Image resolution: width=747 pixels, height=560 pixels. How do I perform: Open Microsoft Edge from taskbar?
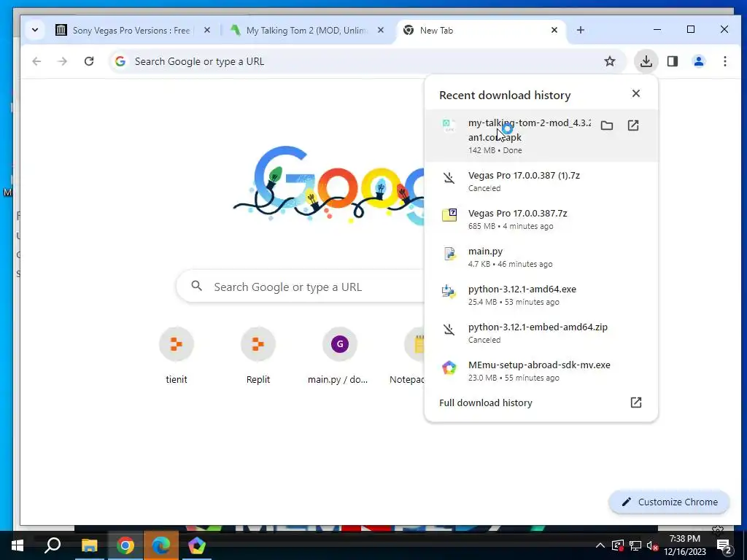pos(161,545)
